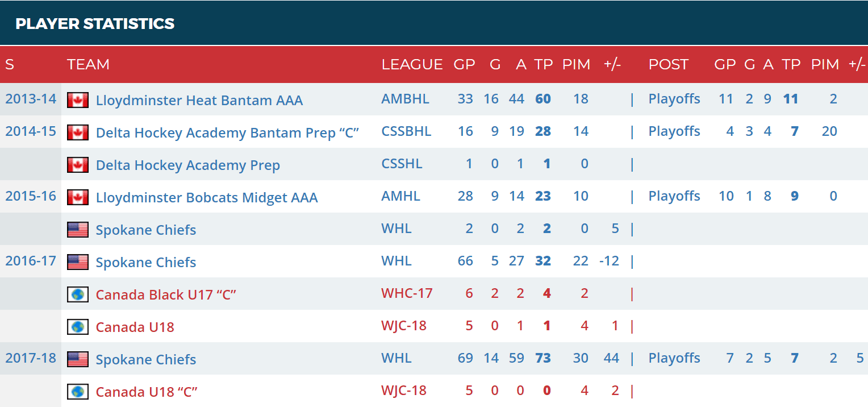Open Canada Black U17 team page
Image resolution: width=868 pixels, height=407 pixels.
click(x=166, y=294)
